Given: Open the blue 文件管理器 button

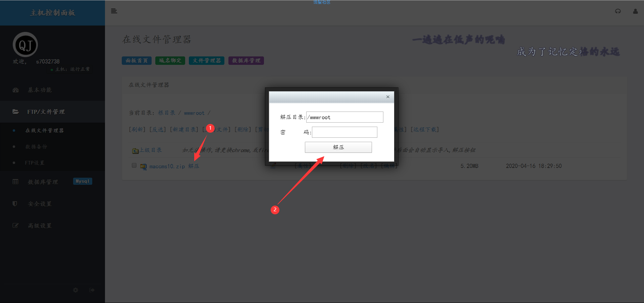Looking at the screenshot, I should coord(207,60).
